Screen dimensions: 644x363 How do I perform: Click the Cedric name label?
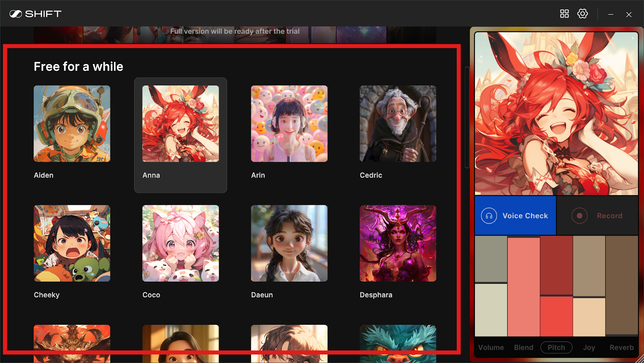371,175
